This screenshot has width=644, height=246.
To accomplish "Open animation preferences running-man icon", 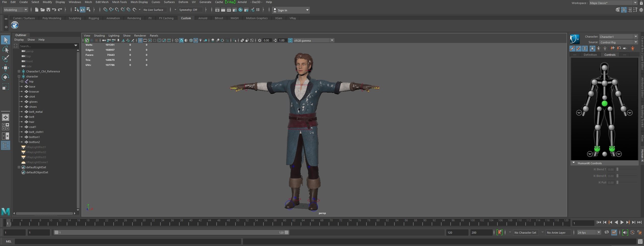I will point(639,232).
